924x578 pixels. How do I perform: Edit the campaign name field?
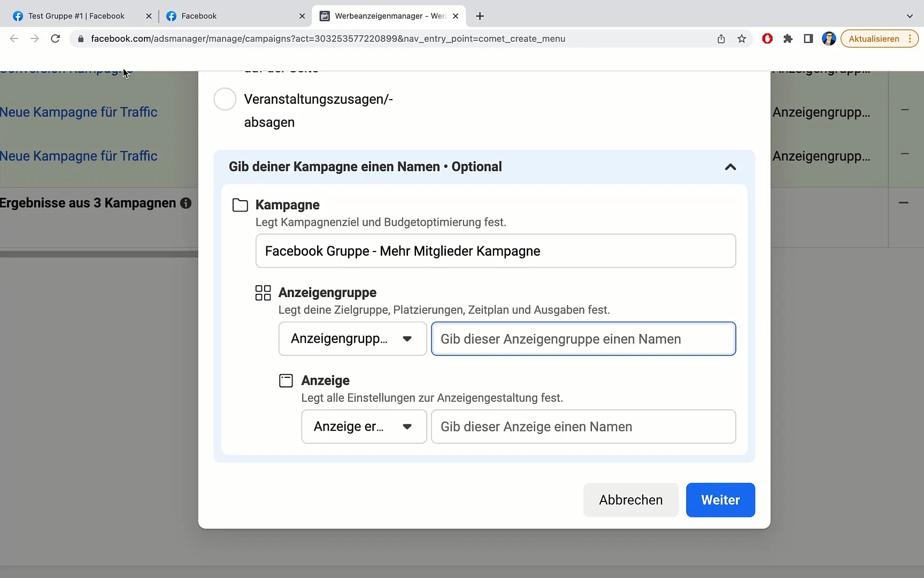pos(496,251)
